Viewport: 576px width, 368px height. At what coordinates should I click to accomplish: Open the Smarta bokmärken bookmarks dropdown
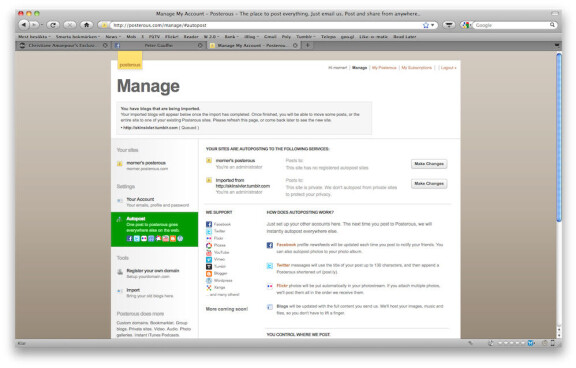(x=78, y=37)
